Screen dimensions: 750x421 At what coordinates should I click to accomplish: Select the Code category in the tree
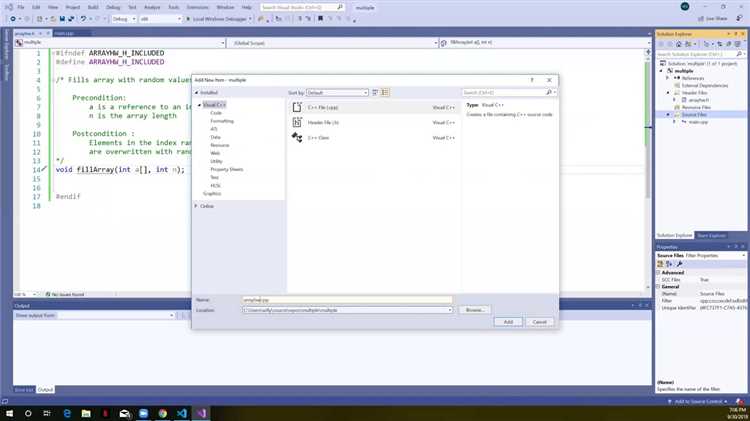pyautogui.click(x=216, y=113)
